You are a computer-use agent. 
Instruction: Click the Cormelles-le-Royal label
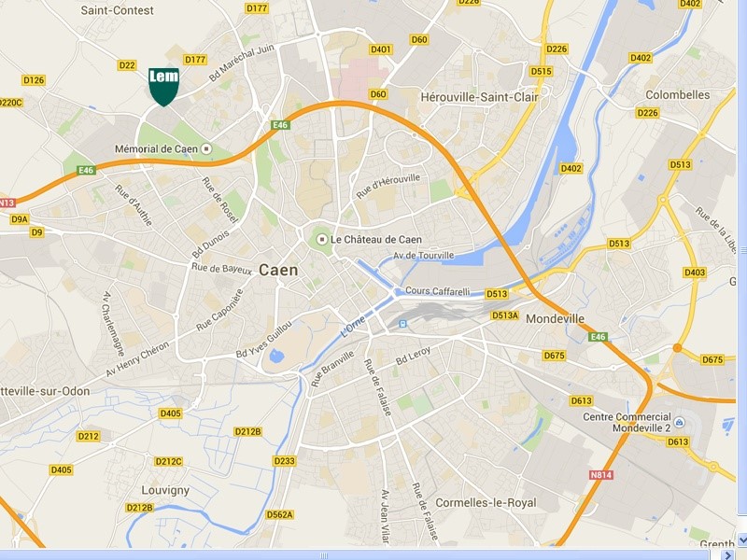[x=486, y=503]
